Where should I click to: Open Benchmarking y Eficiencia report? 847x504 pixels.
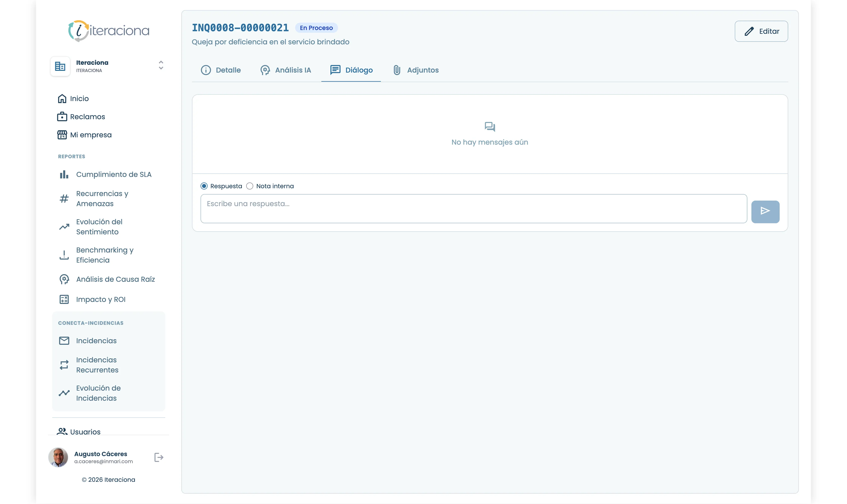[x=104, y=255]
